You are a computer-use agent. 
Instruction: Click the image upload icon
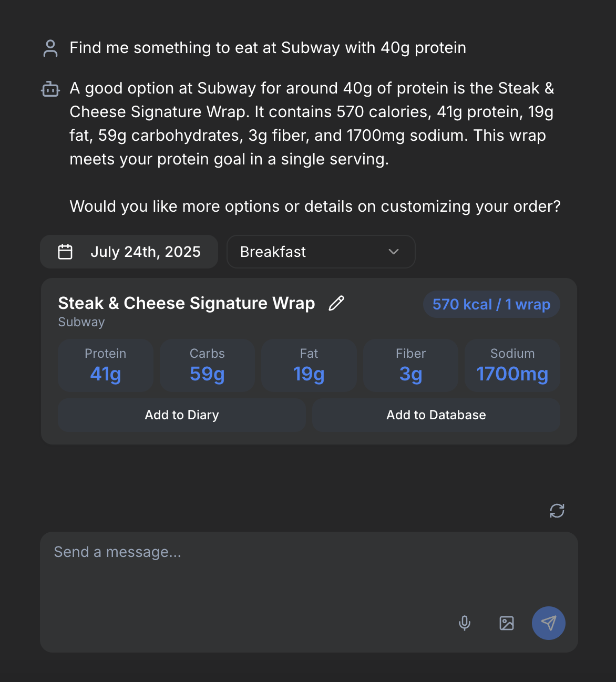click(507, 623)
